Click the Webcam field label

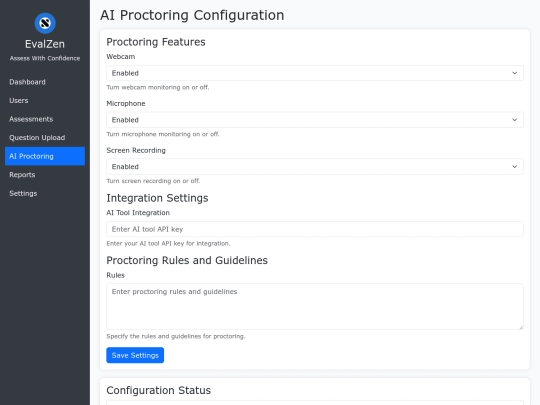pyautogui.click(x=121, y=56)
